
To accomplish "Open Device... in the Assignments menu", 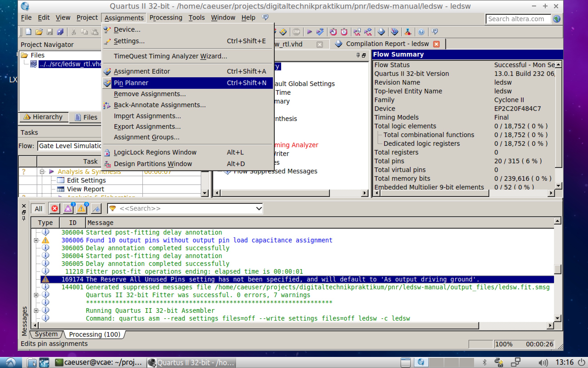I will [x=188, y=30].
